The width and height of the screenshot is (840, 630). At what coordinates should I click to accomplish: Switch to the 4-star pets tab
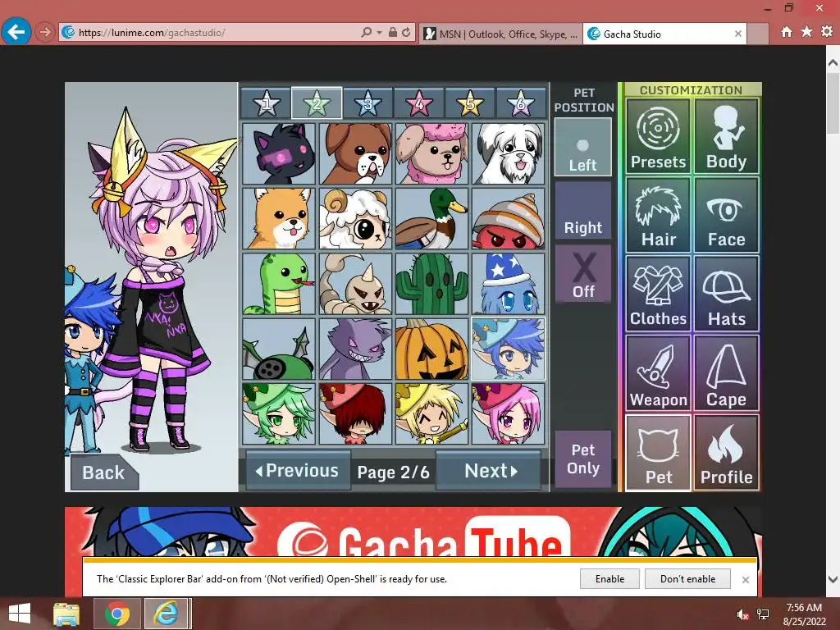[419, 103]
